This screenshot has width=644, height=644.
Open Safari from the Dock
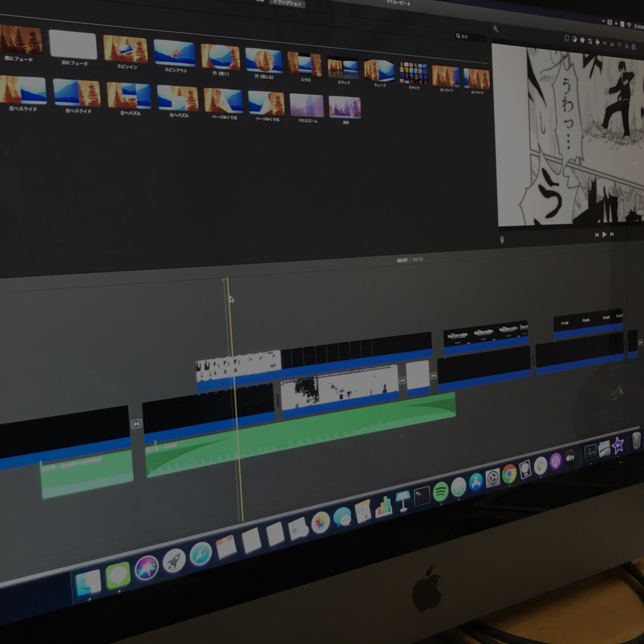click(200, 553)
